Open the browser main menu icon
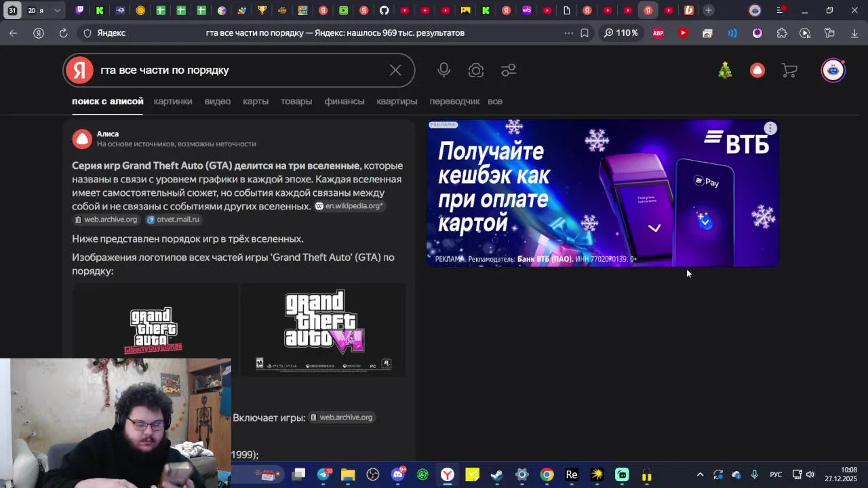Image resolution: width=868 pixels, height=488 pixels. (x=780, y=10)
